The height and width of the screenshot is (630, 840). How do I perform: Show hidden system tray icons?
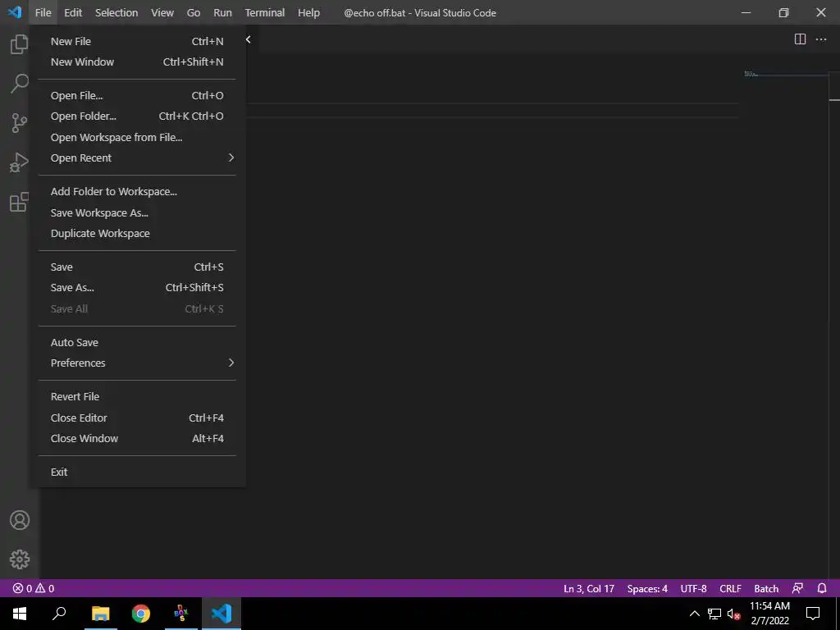[694, 614]
